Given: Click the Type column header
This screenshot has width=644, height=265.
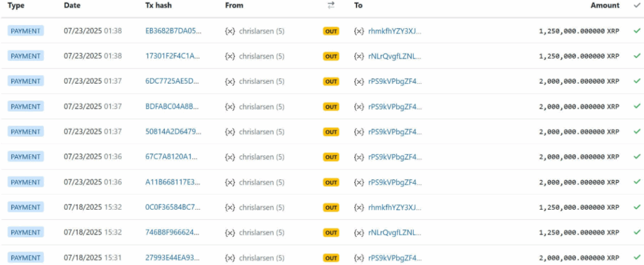Looking at the screenshot, I should [16, 6].
